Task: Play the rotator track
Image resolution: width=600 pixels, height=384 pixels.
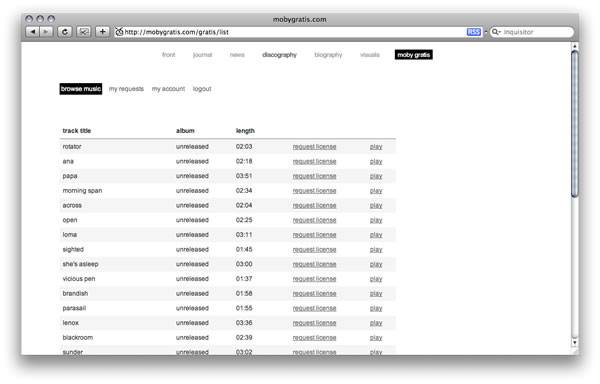Action: click(x=376, y=146)
